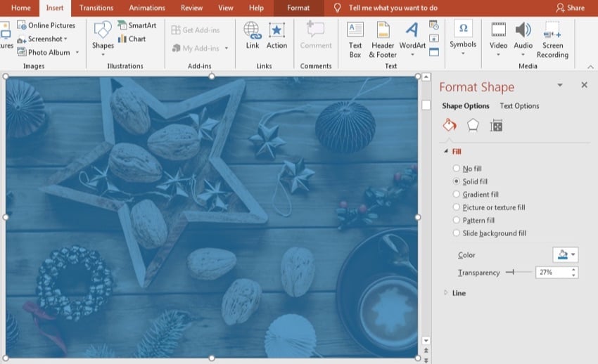Insert a SmartArt graphic
Screen dimensions: 598x364
tap(136, 25)
